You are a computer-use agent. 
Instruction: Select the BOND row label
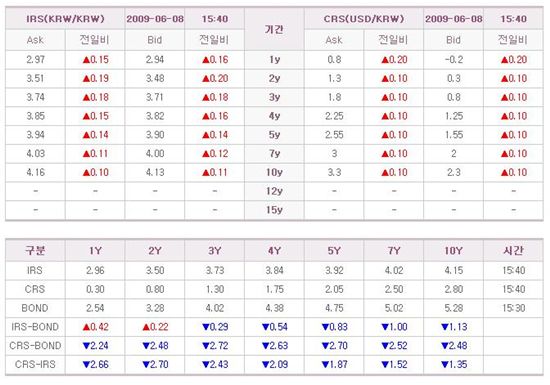[x=35, y=308]
